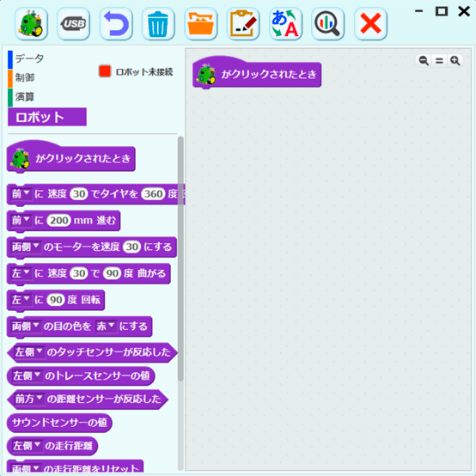
Task: Click the clipboard with pencil button
Action: point(243,24)
